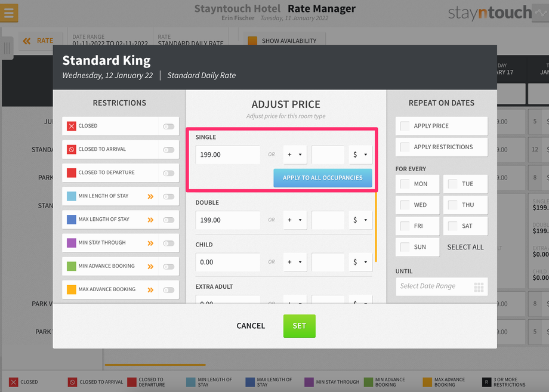This screenshot has height=392, width=549.
Task: Open the hamburger menu icon
Action: 9,13
